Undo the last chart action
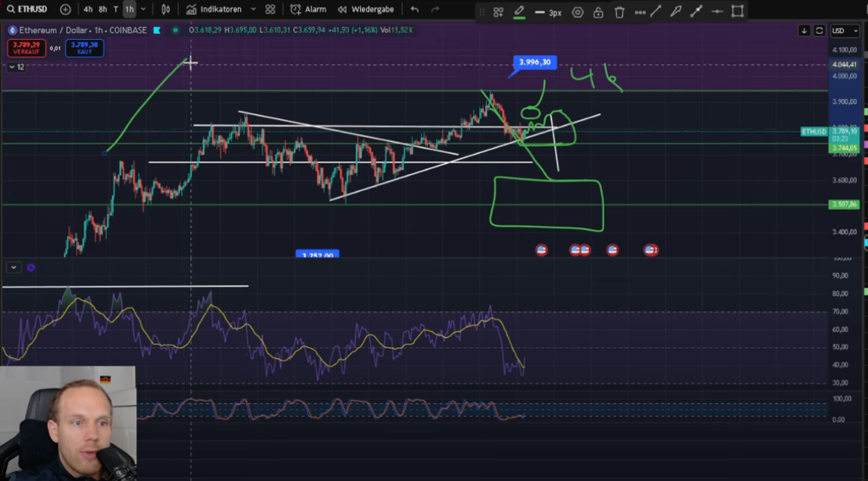868x481 pixels. 414,10
